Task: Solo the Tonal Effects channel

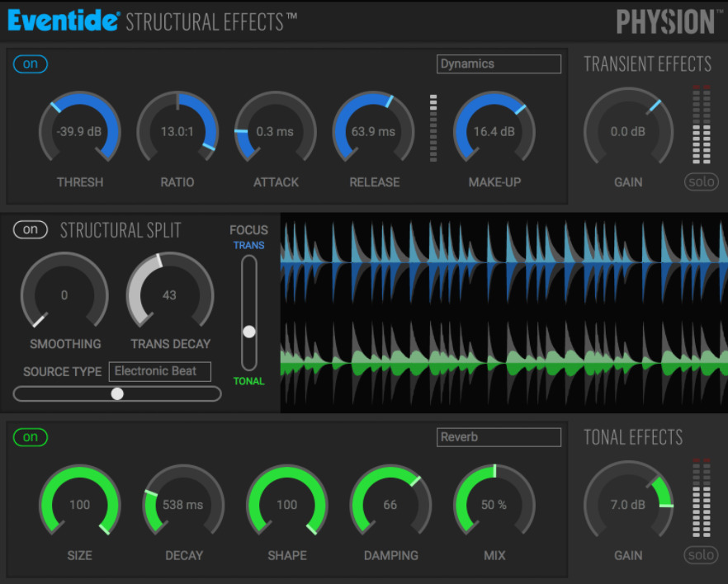Action: (x=701, y=555)
